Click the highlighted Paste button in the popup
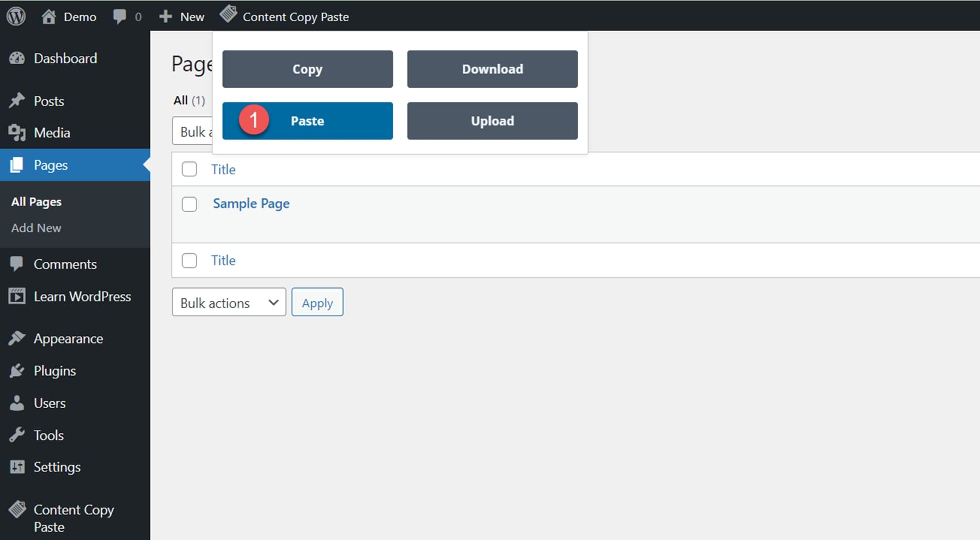This screenshot has width=980, height=540. coord(308,121)
